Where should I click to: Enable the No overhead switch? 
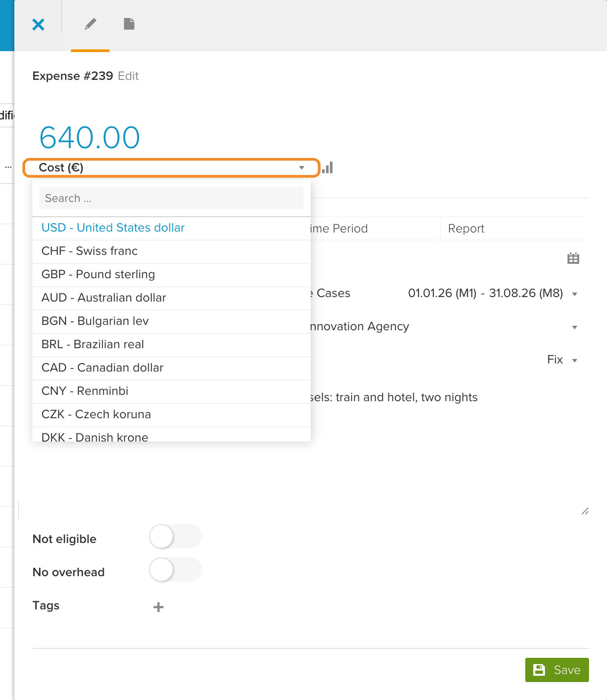click(x=176, y=570)
